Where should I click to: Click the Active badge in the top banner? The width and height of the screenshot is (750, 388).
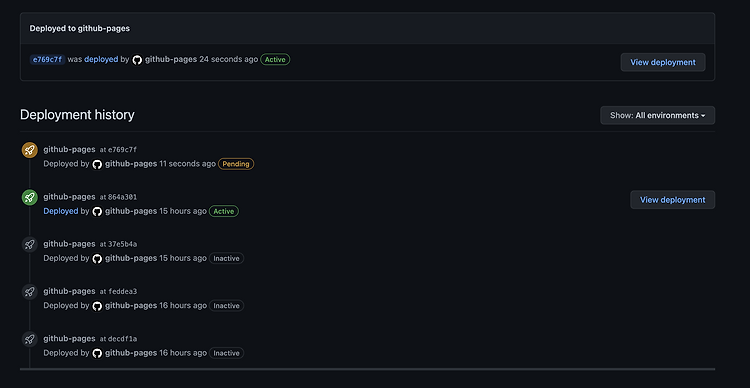pos(275,60)
